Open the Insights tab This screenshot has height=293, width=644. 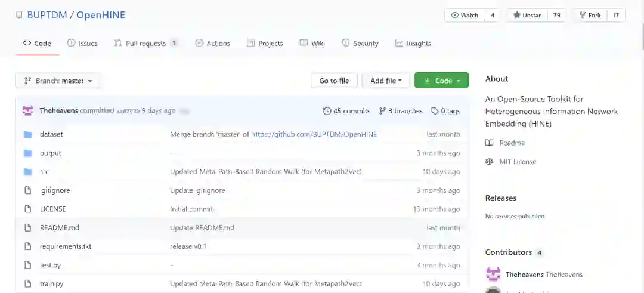coord(413,43)
